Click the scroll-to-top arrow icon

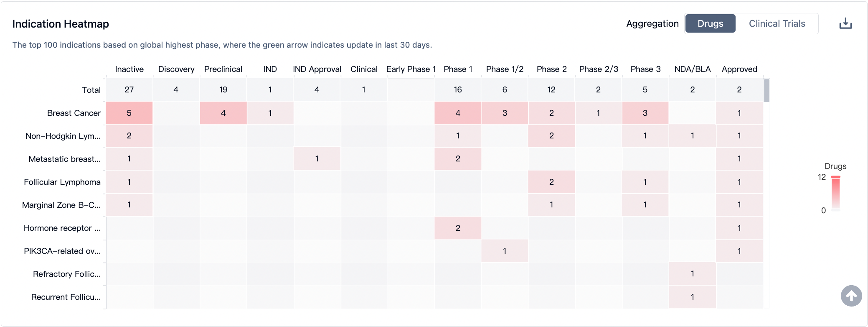[851, 296]
